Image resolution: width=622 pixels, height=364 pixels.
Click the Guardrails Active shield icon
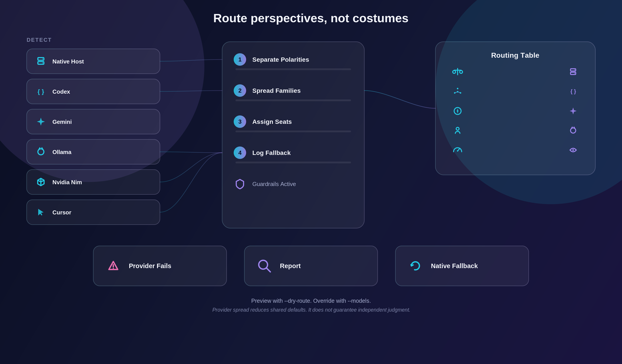pyautogui.click(x=240, y=184)
